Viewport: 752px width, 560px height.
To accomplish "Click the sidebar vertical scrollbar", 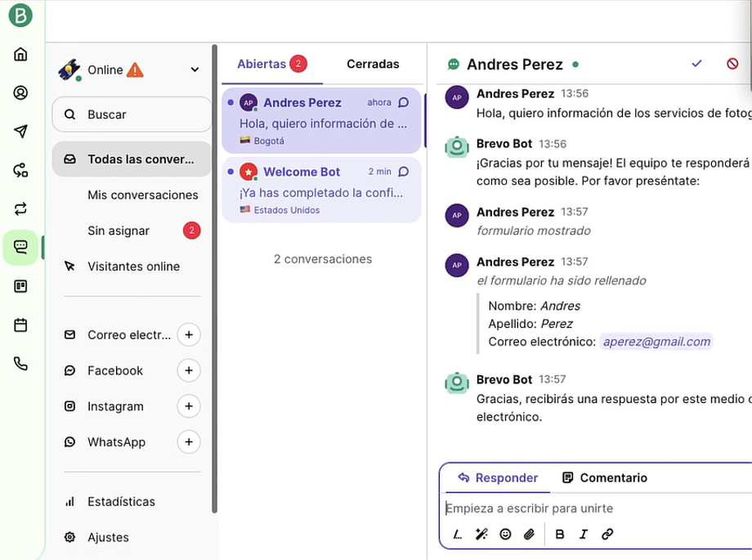I will tap(215, 278).
